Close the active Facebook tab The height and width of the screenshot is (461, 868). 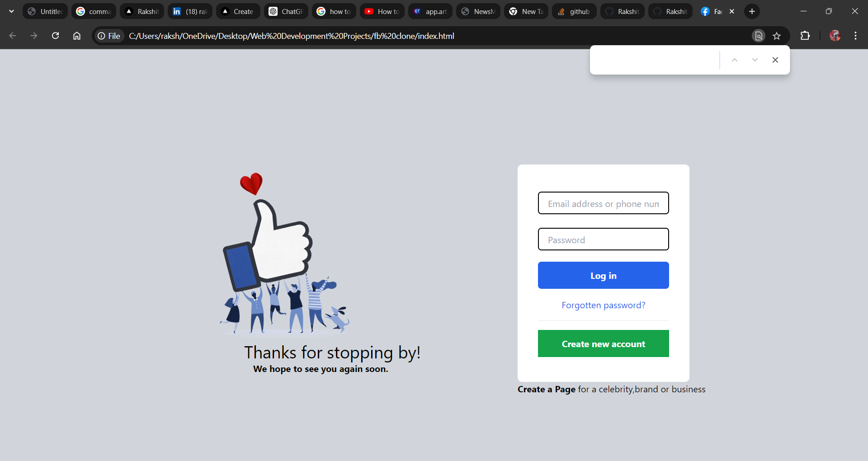pos(732,11)
